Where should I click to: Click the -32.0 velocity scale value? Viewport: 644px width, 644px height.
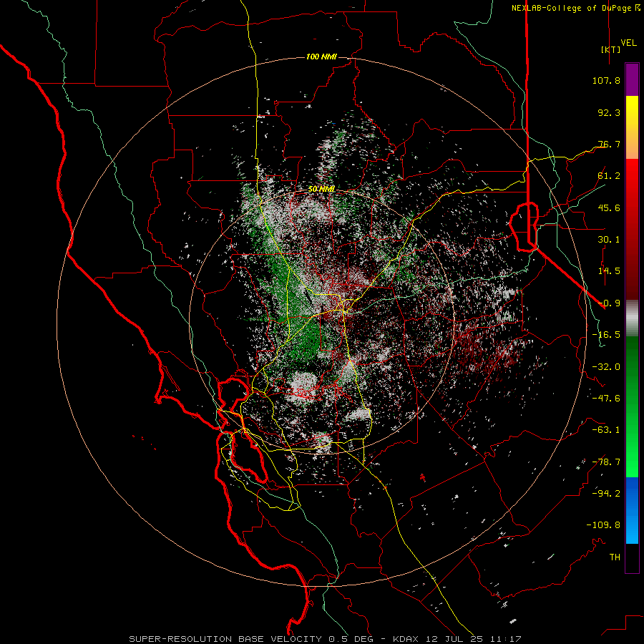point(606,367)
